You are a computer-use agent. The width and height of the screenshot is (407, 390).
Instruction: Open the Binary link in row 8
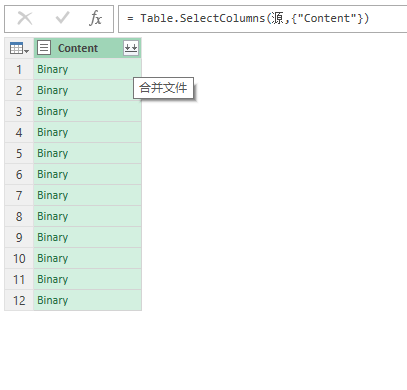[53, 216]
